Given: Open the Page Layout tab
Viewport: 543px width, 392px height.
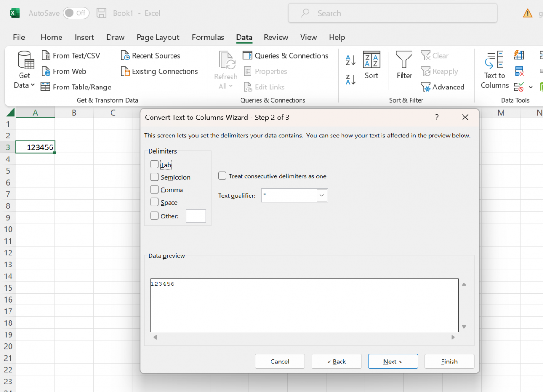Looking at the screenshot, I should point(158,37).
